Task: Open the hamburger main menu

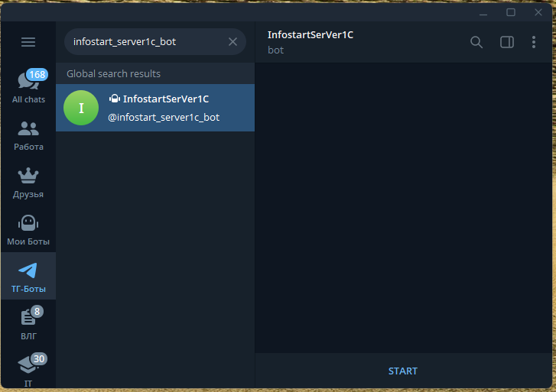Action: point(28,42)
